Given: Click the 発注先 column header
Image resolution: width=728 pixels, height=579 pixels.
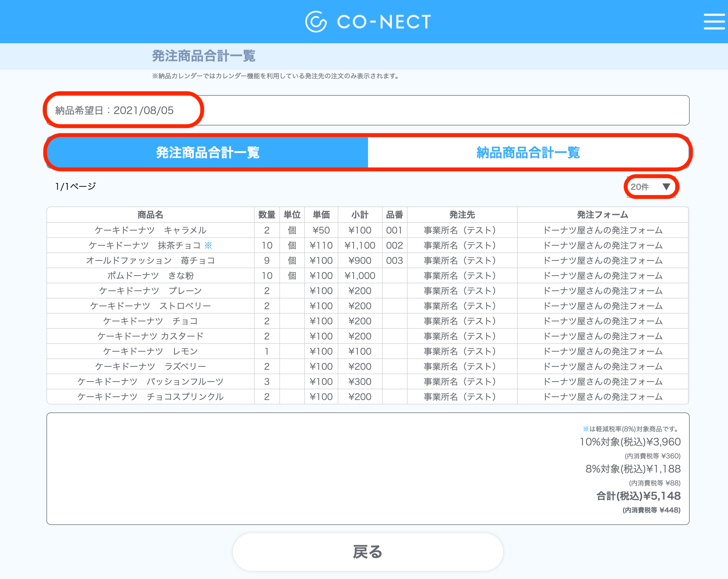Looking at the screenshot, I should (462, 215).
